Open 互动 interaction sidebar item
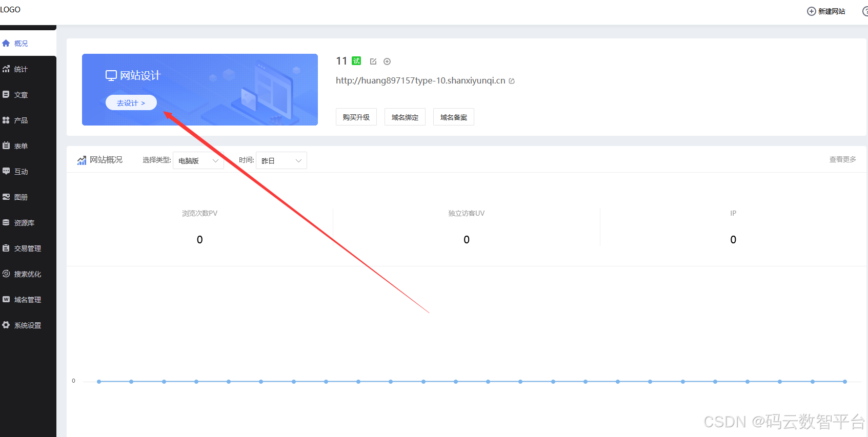This screenshot has width=868, height=437. pyautogui.click(x=27, y=172)
